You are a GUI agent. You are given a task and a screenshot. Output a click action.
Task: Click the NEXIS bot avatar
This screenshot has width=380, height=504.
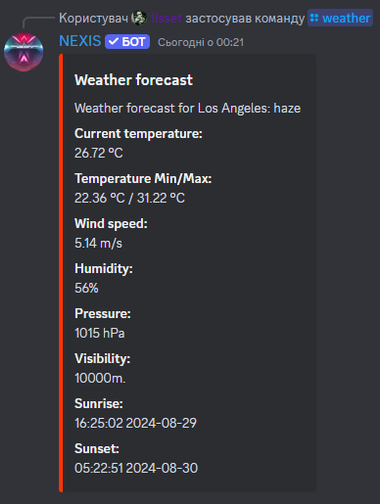[x=24, y=52]
